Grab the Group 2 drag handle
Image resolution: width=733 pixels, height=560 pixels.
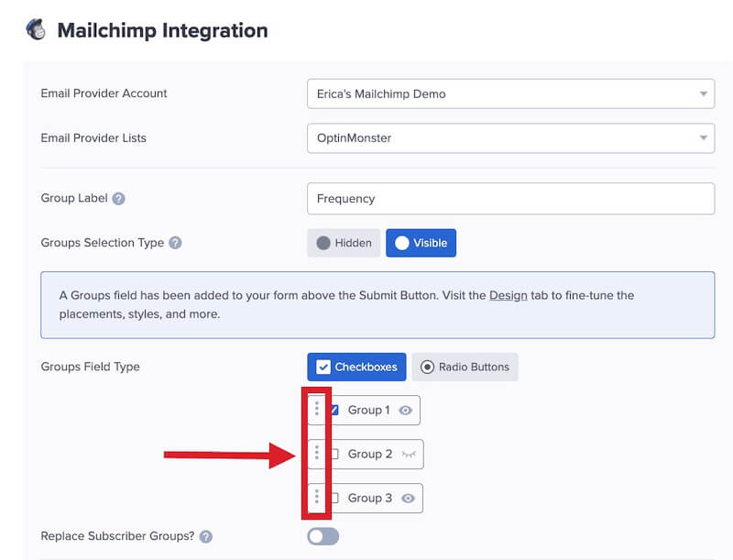tap(317, 453)
